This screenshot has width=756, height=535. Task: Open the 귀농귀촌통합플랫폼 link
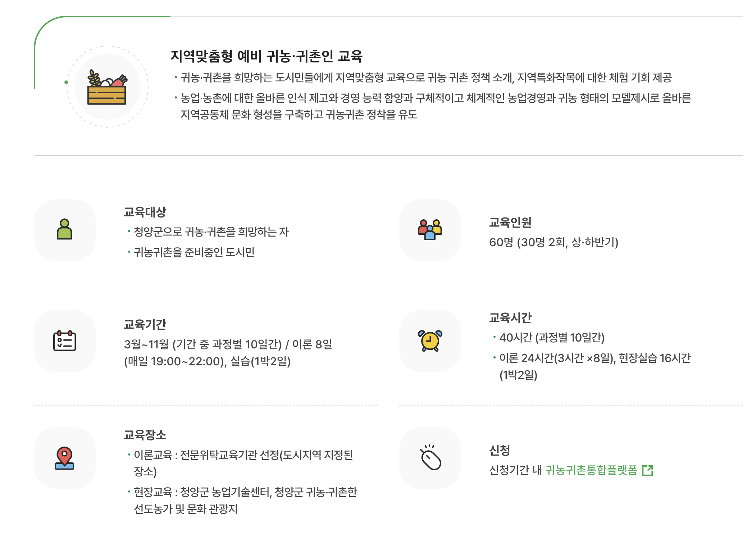point(591,470)
